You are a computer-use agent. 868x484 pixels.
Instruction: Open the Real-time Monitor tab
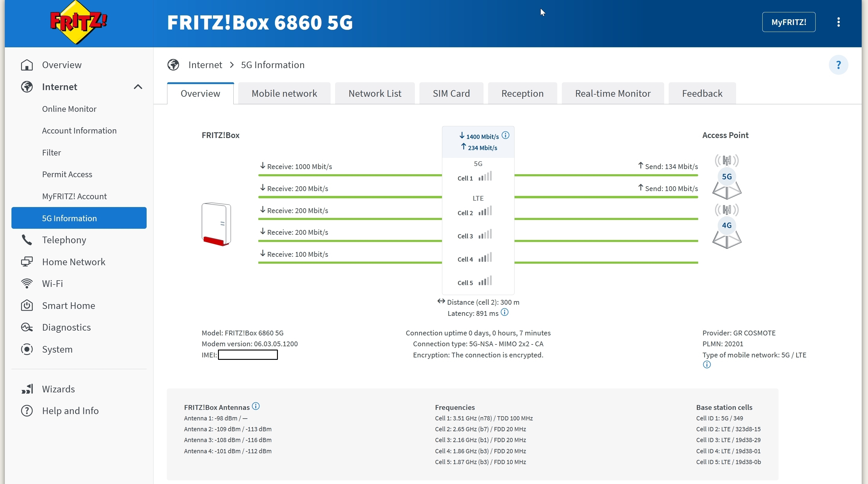tap(613, 93)
